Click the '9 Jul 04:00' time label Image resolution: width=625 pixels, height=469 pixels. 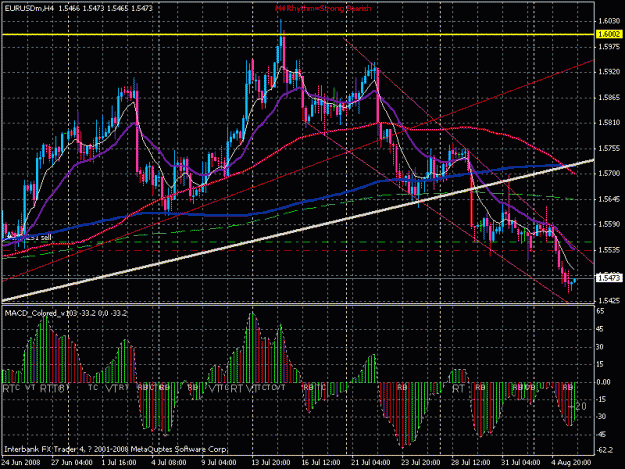pyautogui.click(x=218, y=463)
